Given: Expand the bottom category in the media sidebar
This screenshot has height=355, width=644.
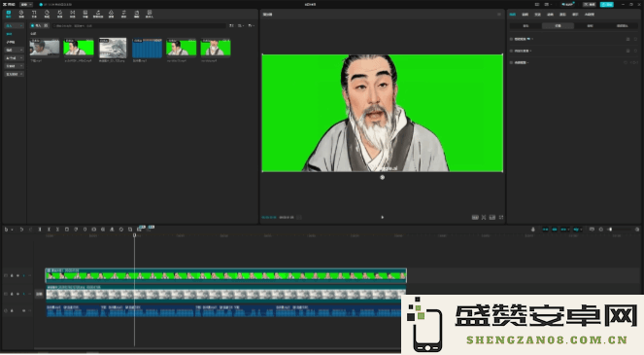Looking at the screenshot, I should click(x=14, y=74).
